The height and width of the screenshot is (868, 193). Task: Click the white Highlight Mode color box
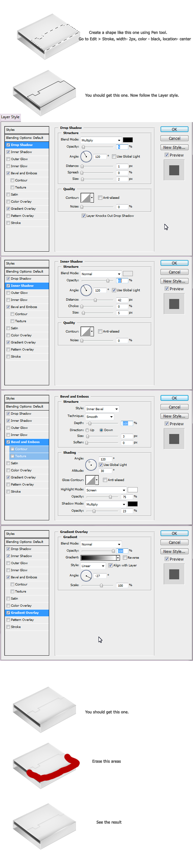tap(133, 490)
